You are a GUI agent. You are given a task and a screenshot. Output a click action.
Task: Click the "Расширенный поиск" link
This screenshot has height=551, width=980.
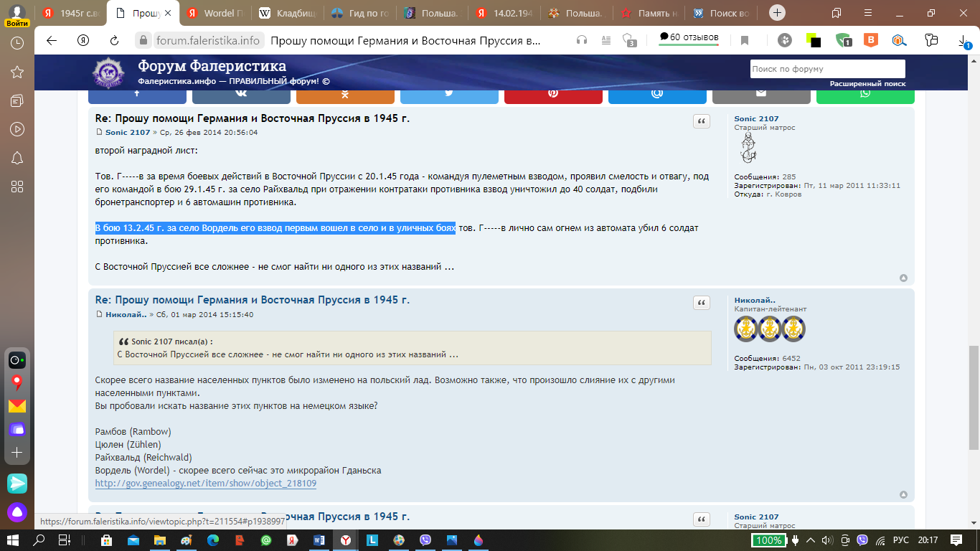click(867, 83)
